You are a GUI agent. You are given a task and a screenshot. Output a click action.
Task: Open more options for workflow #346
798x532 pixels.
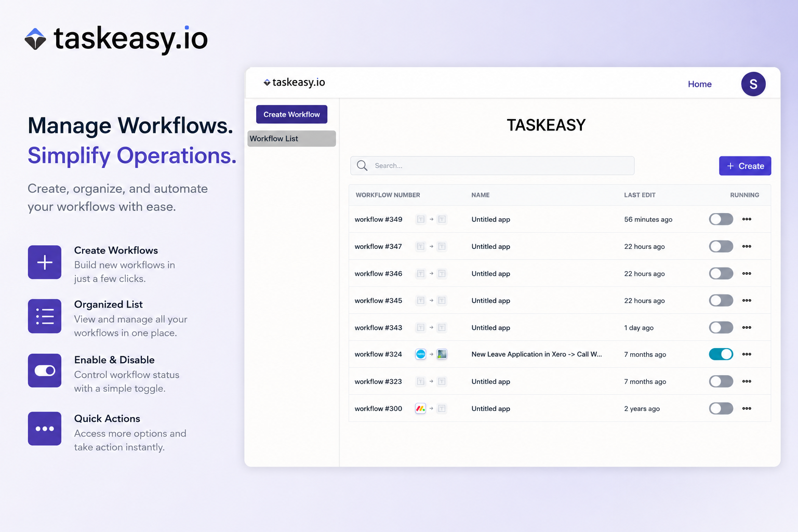click(x=747, y=273)
